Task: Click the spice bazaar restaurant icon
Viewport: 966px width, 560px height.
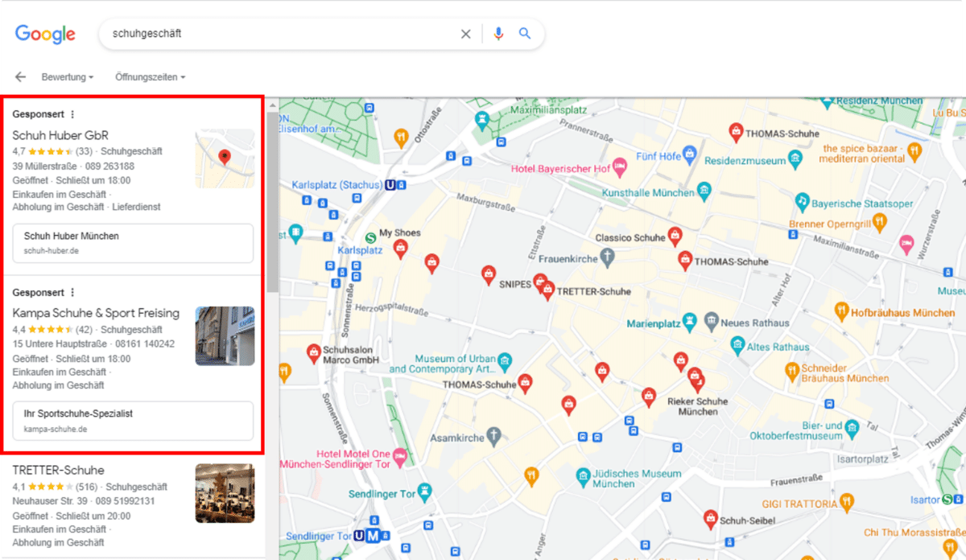Action: 914,150
